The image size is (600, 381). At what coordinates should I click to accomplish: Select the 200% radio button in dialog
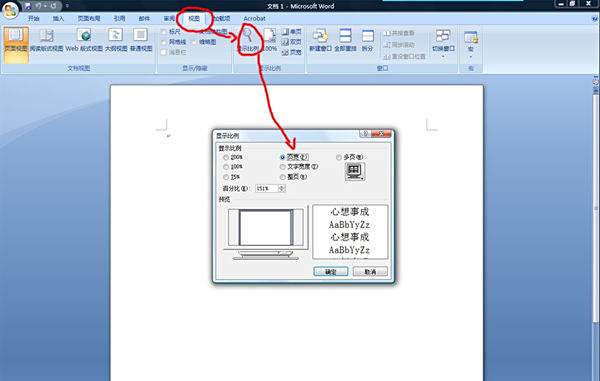[x=226, y=157]
